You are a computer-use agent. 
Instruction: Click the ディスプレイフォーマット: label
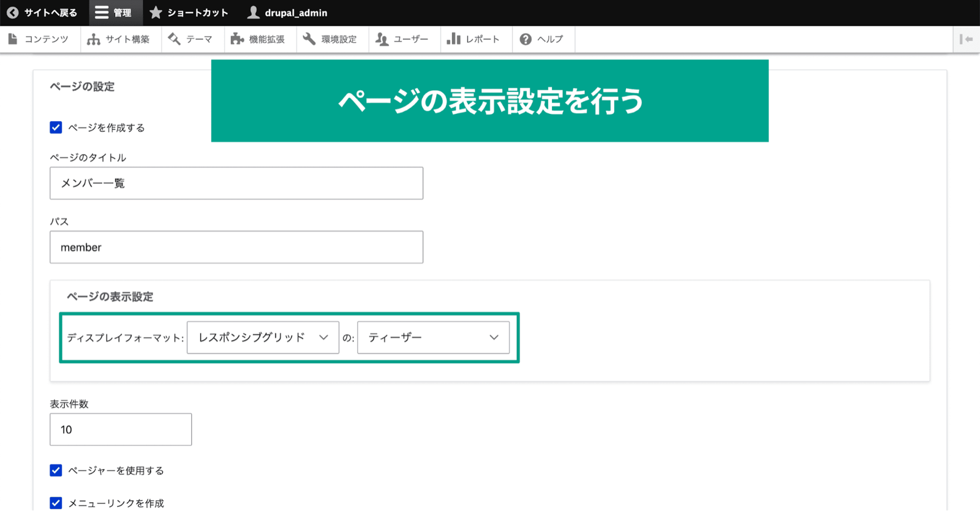tap(125, 338)
